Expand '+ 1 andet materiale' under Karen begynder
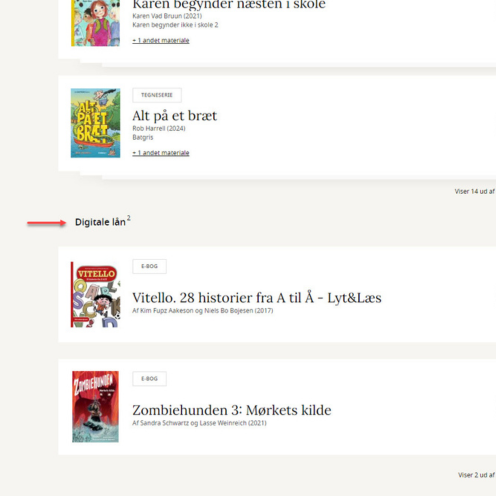This screenshot has height=496, width=496. pyautogui.click(x=161, y=41)
